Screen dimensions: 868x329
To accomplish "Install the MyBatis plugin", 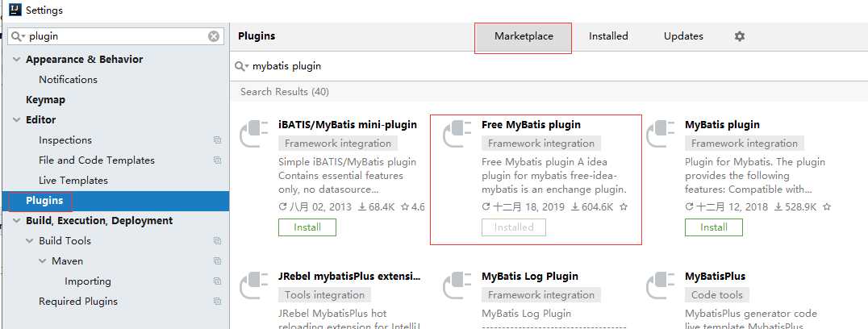I will 714,227.
